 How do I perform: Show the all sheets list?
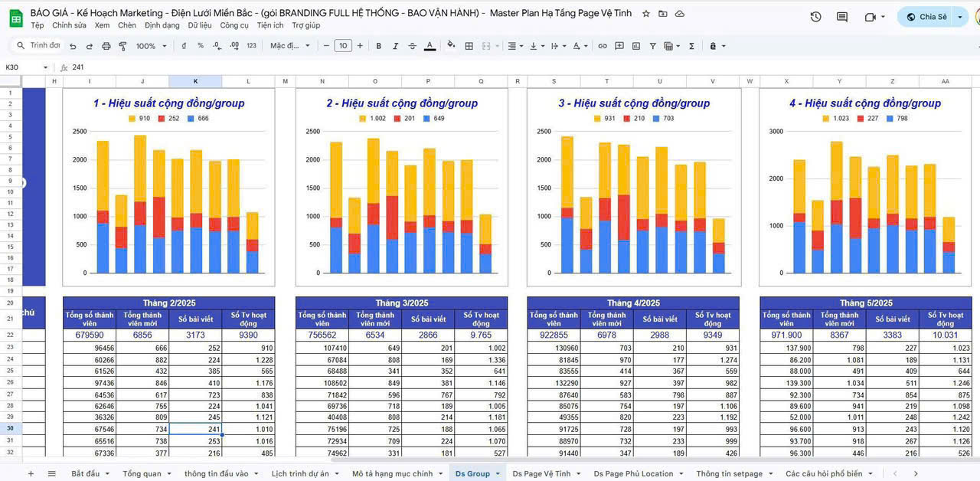pos(51,474)
